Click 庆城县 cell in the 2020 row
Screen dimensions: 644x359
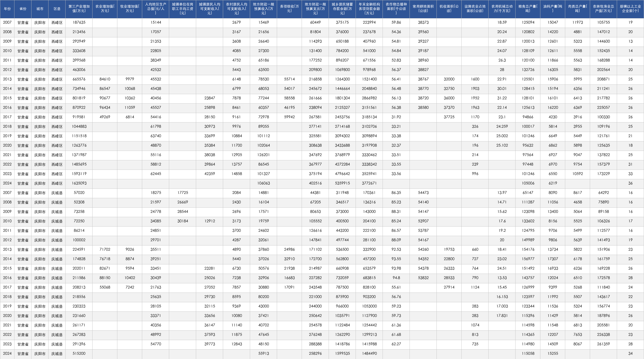click(x=57, y=316)
